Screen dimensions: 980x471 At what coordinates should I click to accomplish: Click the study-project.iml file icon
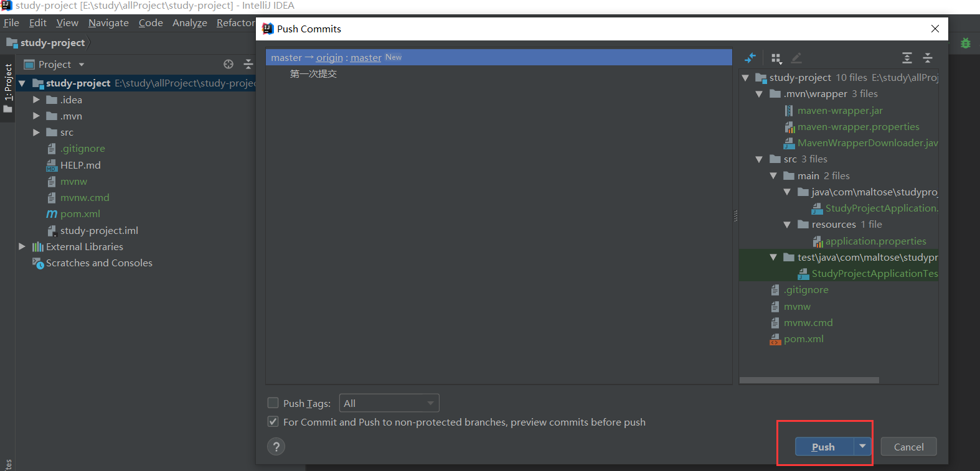click(x=52, y=230)
